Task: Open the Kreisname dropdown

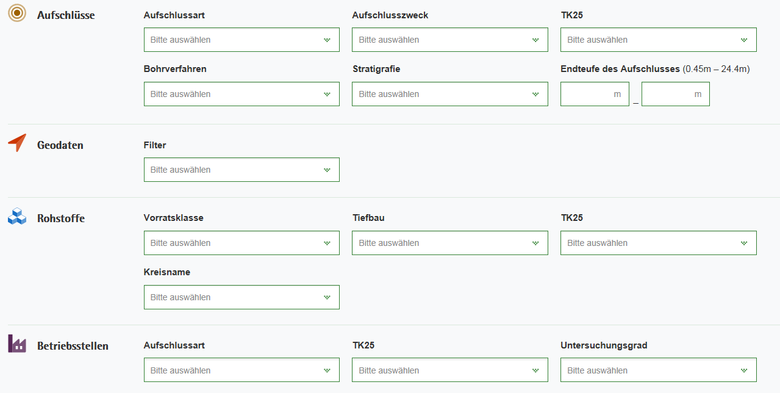Action: (x=242, y=297)
